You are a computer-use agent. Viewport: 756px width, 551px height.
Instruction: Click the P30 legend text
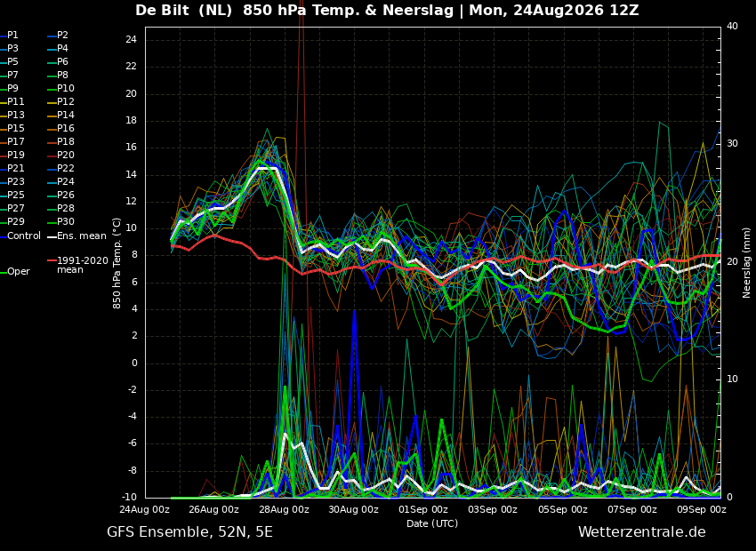tap(66, 221)
